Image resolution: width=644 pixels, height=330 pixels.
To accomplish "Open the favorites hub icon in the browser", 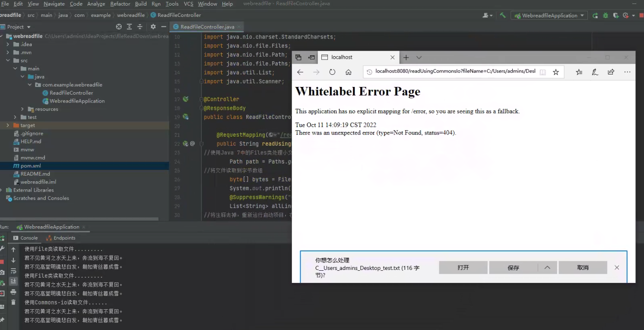I will coord(579,72).
